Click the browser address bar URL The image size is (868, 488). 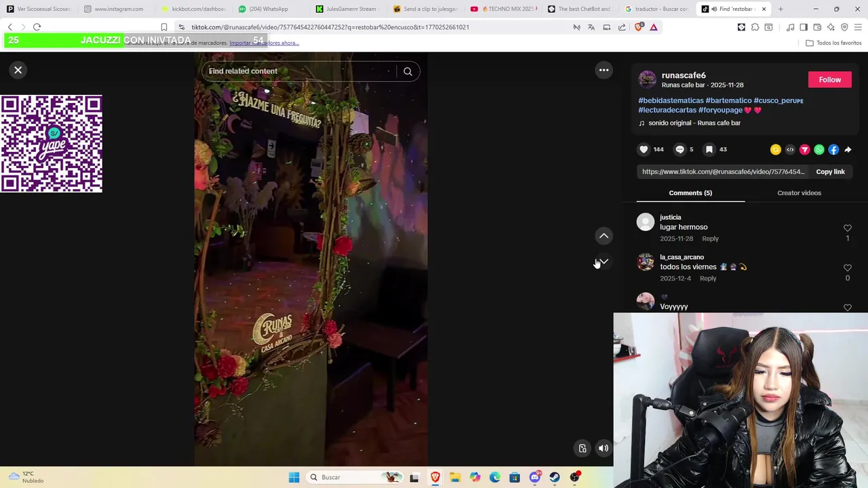coord(330,27)
